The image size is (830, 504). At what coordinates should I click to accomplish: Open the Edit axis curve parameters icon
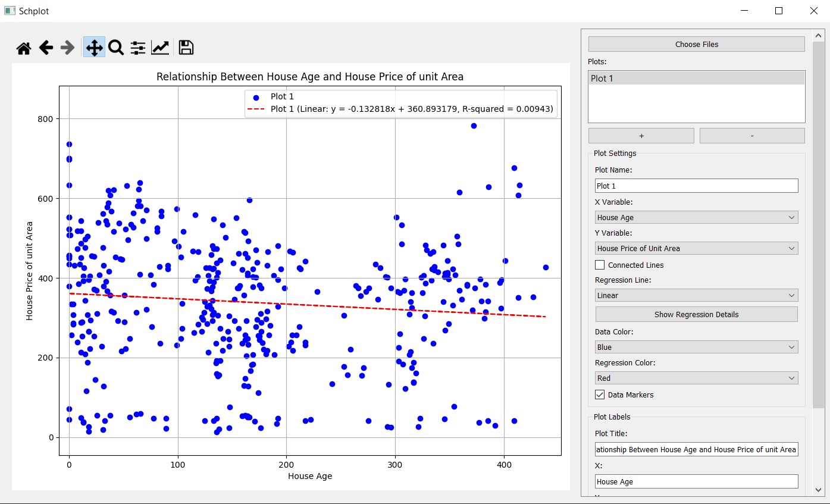tap(160, 48)
